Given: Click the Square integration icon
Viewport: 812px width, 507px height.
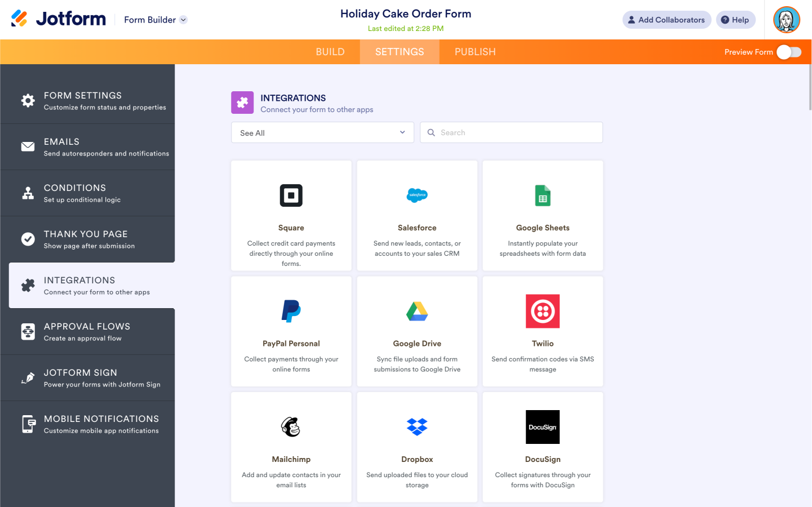Looking at the screenshot, I should click(291, 195).
